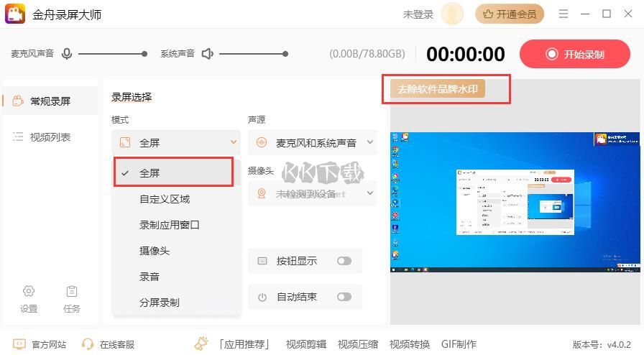The height and width of the screenshot is (355, 644).
Task: Click 版本号: v4.0.2 text
Action: pyautogui.click(x=602, y=344)
